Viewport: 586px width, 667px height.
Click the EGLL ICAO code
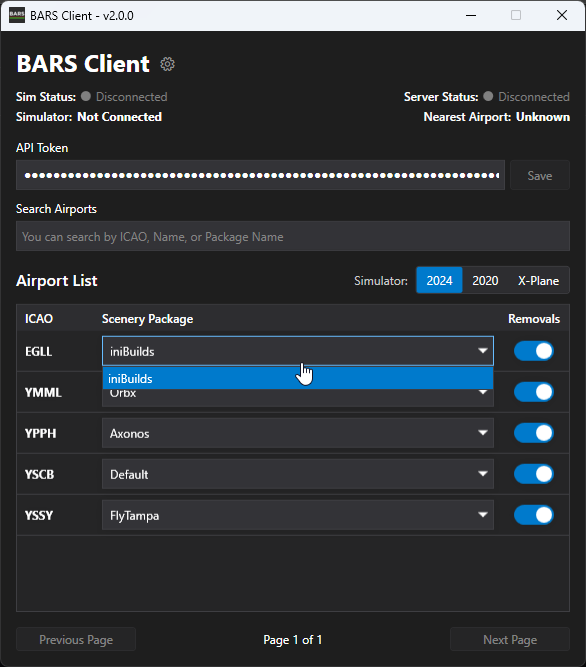(39, 352)
